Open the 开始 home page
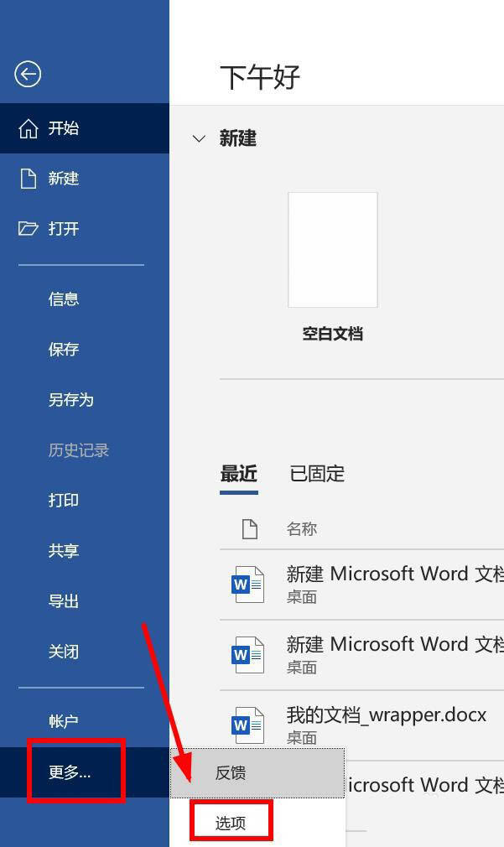504x847 pixels. click(84, 128)
